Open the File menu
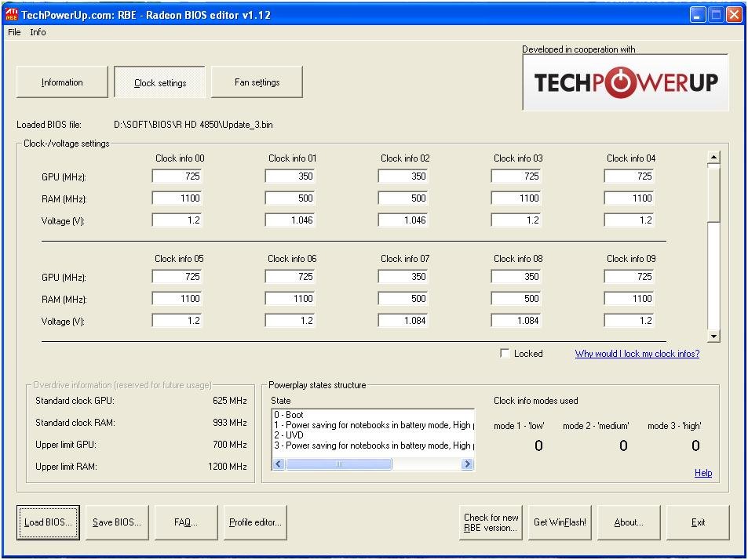Image resolution: width=748 pixels, height=560 pixels. click(14, 32)
